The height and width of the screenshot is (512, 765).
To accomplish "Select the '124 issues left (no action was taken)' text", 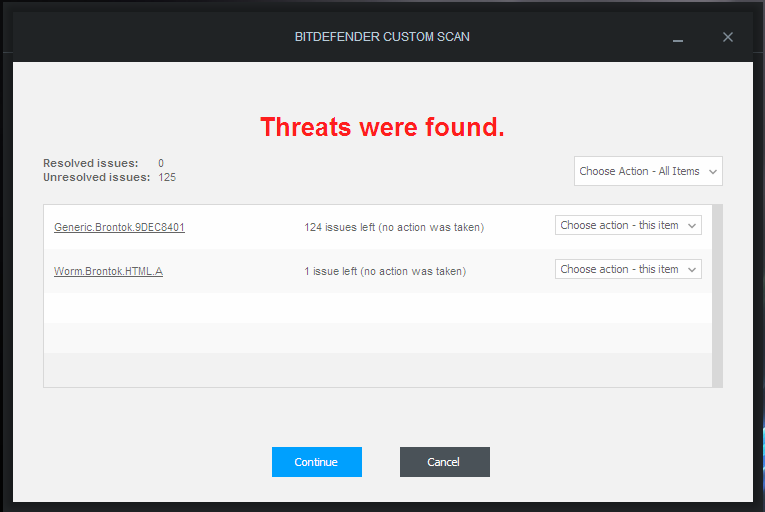I will click(394, 227).
